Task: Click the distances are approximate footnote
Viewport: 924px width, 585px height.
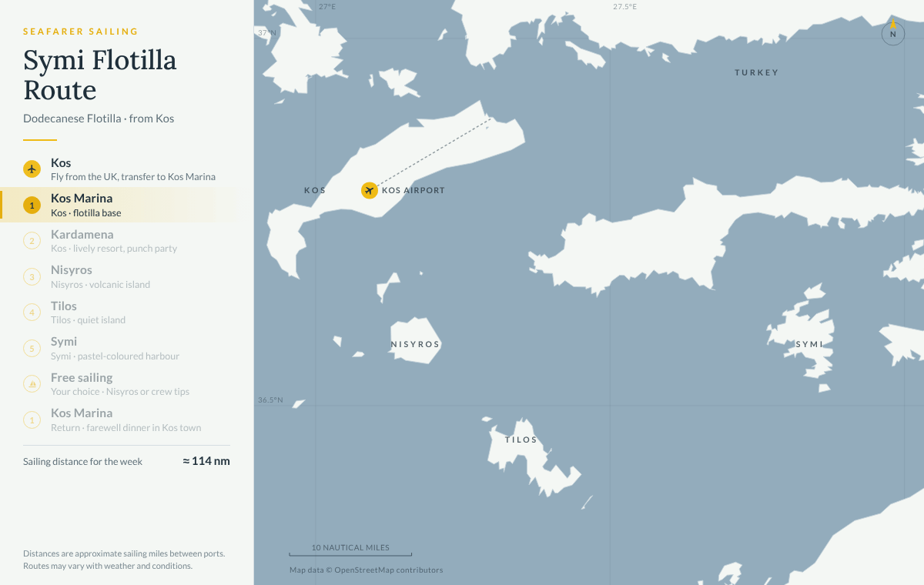Action: tap(124, 560)
